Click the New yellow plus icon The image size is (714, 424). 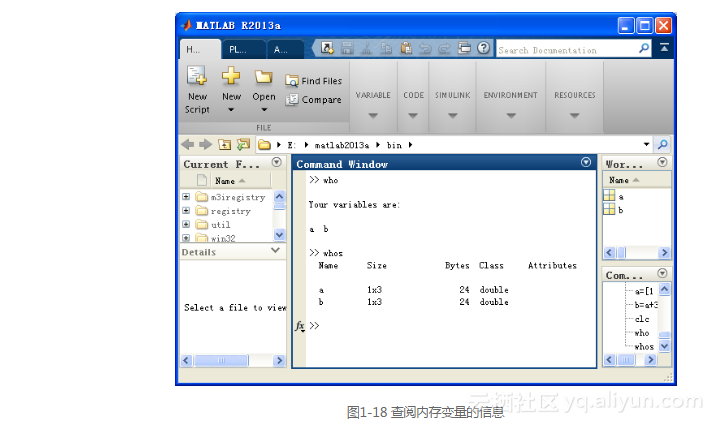point(231,76)
